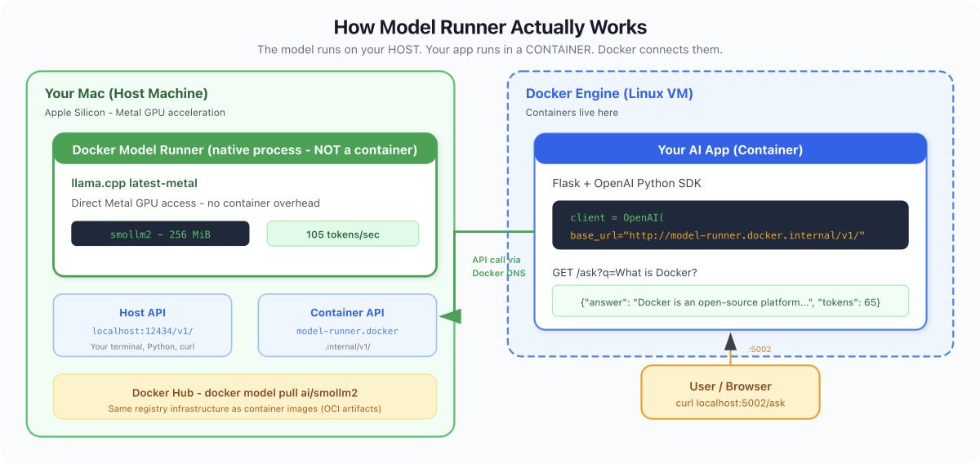Viewport: 980px width, 464px height.
Task: Select the 'Your Mac (Host Machine)' heading
Action: coord(127,93)
